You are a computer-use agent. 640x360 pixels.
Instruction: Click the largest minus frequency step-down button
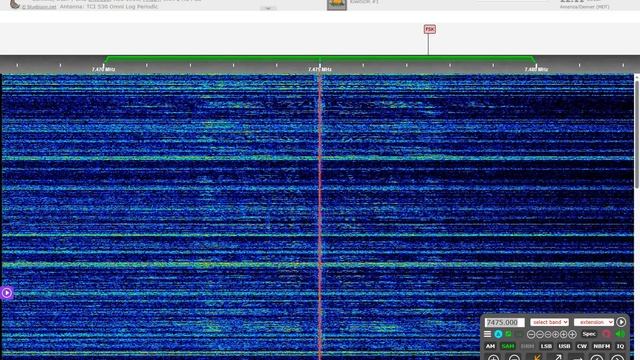[x=531, y=334]
